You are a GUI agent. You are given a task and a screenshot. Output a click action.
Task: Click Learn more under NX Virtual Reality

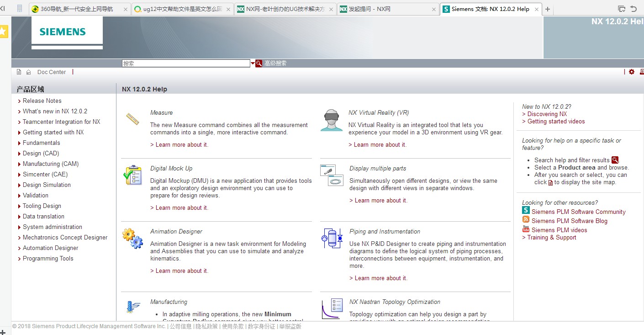tap(377, 145)
